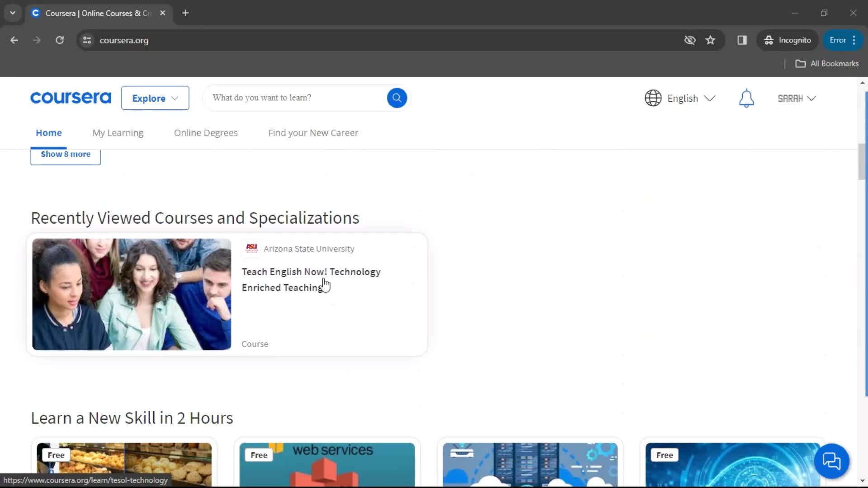
Task: Open the blue digital globe free course thumbnail
Action: [x=733, y=465]
